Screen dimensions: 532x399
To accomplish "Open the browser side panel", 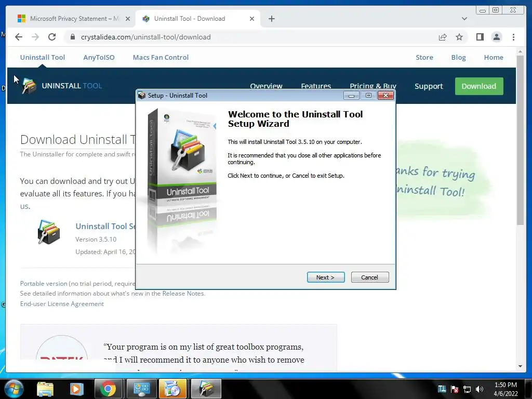I will [x=480, y=37].
